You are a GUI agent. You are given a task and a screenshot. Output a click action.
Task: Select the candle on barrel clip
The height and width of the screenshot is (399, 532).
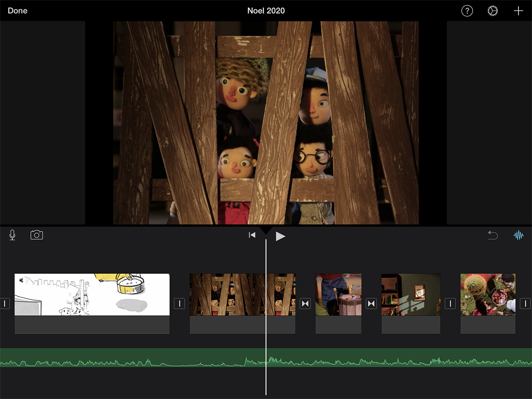click(x=338, y=294)
